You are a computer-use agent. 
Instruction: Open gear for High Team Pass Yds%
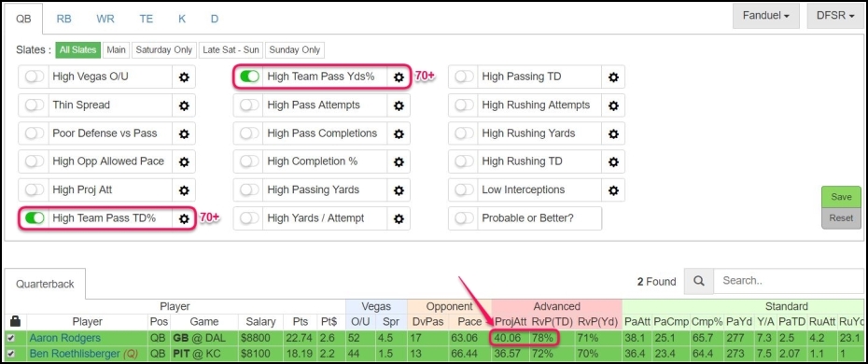[x=399, y=77]
